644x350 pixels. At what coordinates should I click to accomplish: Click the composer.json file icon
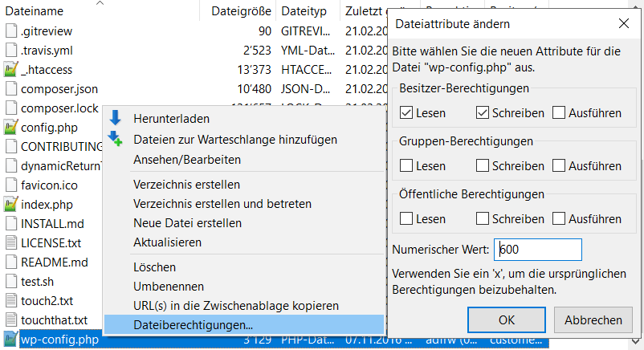point(10,89)
